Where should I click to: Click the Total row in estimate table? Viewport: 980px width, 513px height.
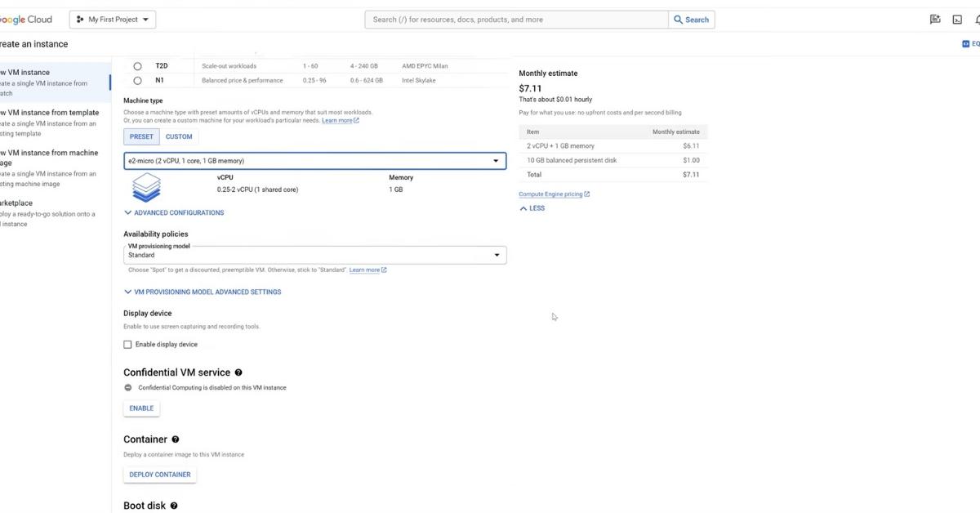point(612,175)
